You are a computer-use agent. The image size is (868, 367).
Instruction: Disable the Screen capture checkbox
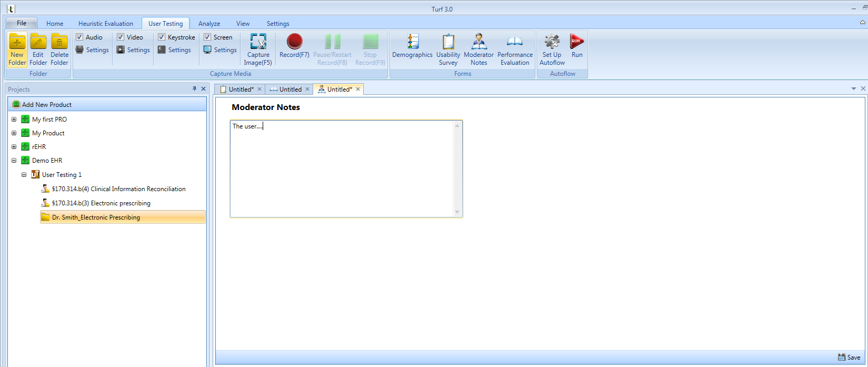[207, 37]
